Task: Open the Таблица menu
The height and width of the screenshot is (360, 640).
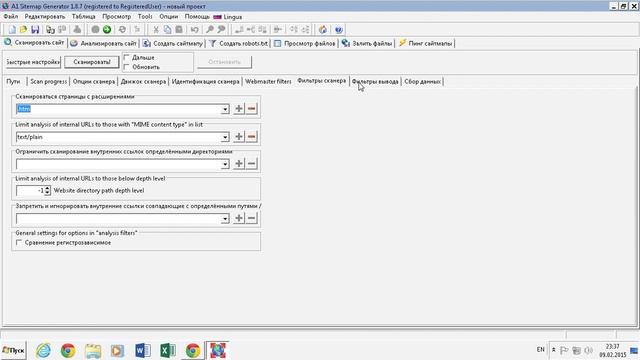Action: [x=84, y=17]
